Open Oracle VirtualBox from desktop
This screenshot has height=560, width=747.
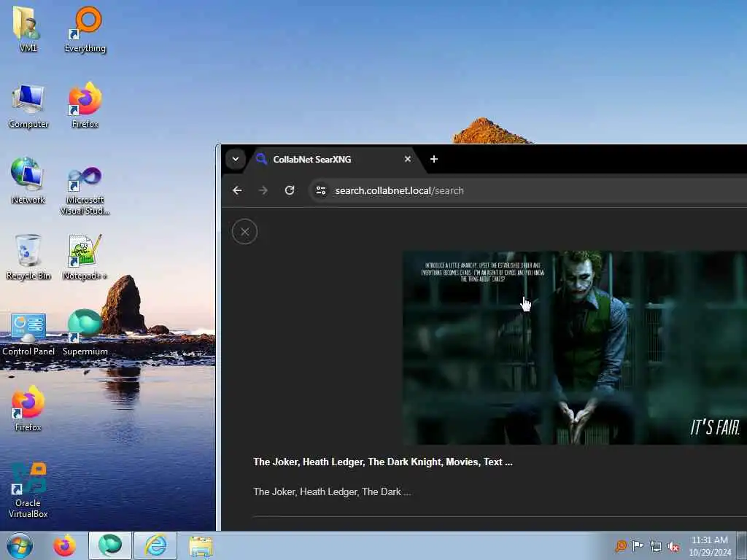tap(28, 491)
